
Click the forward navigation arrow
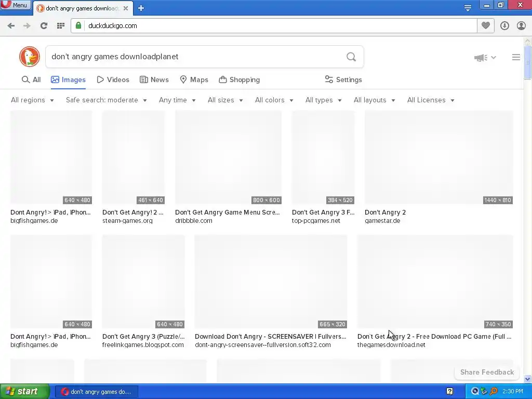coord(27,26)
